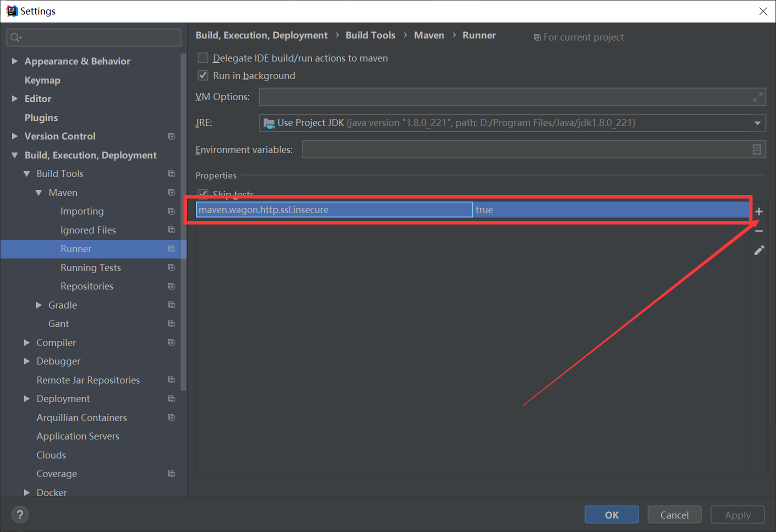Click the project-level icon beside Remote Jar Repositories
Viewport: 776px width, 532px height.
click(x=171, y=380)
